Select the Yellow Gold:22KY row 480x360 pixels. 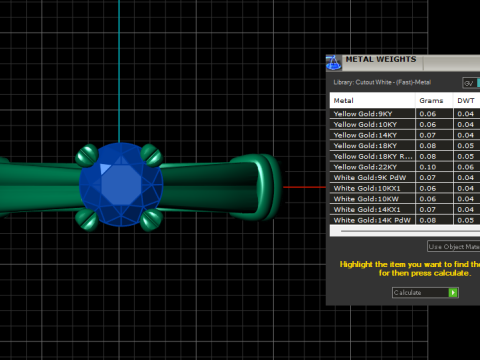(x=405, y=167)
